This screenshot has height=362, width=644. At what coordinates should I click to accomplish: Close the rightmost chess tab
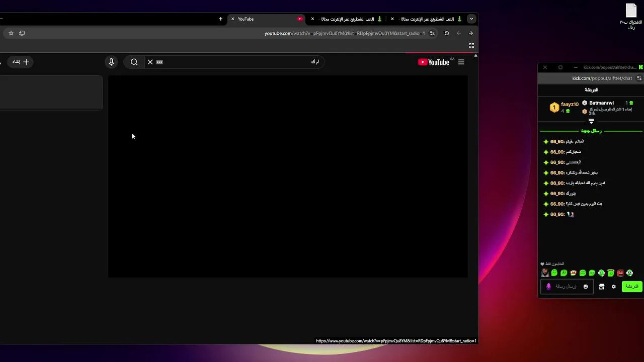392,19
